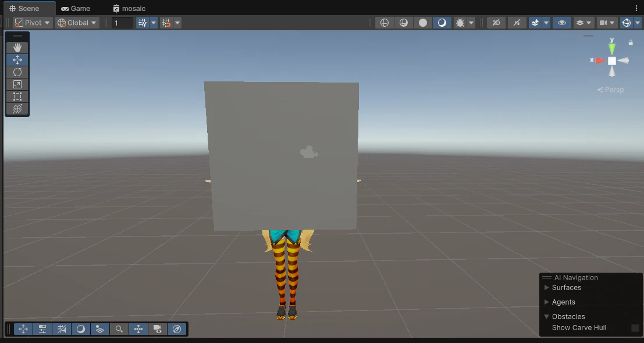The width and height of the screenshot is (644, 343).
Task: Select shaded wireframe draw mode icon
Action: 404,23
